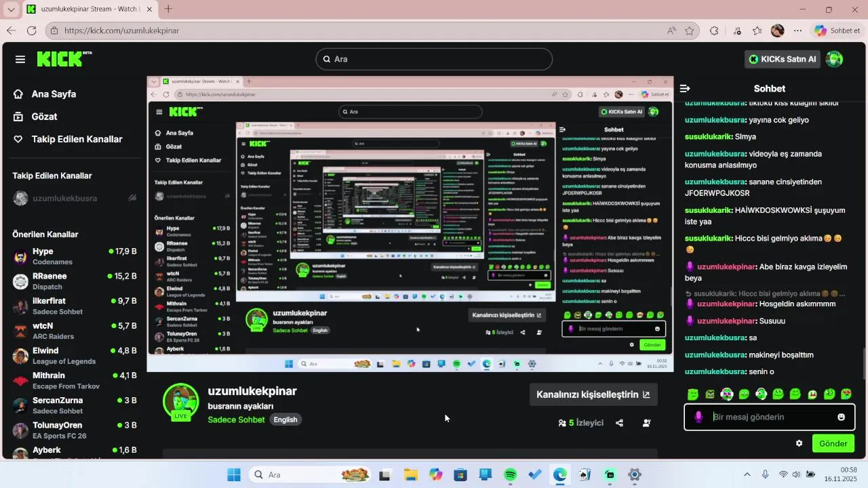Open the Sadece Sohbet category link

pyautogui.click(x=236, y=420)
